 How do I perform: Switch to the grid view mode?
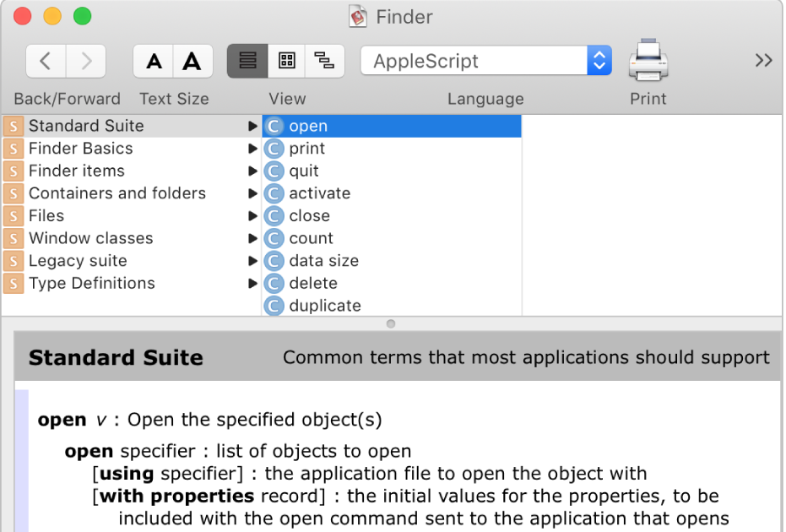pos(286,61)
